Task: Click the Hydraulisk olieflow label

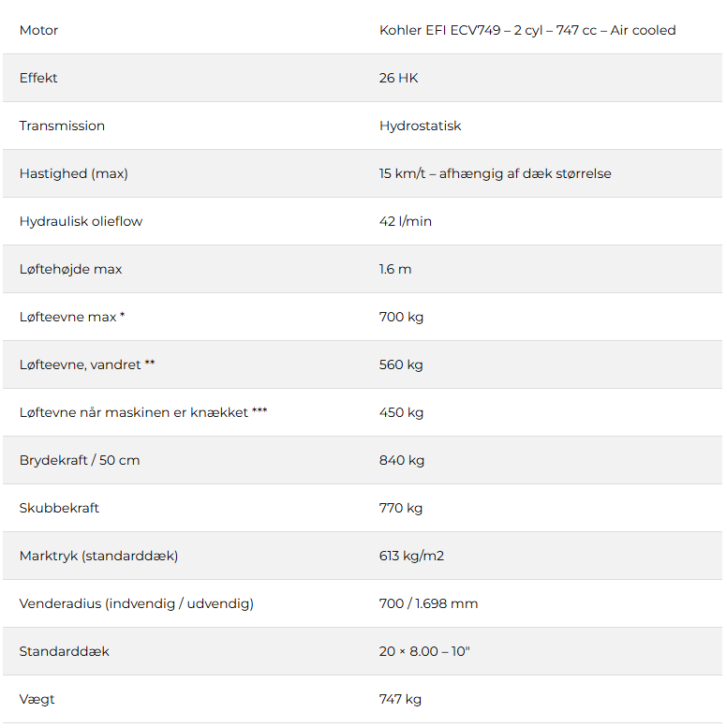Action: coord(81,221)
